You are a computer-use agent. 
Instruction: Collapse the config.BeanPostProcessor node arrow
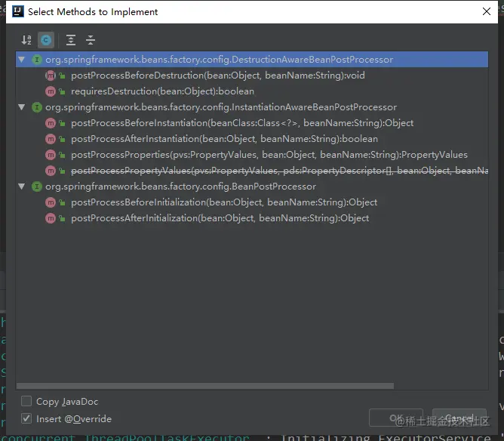point(22,187)
